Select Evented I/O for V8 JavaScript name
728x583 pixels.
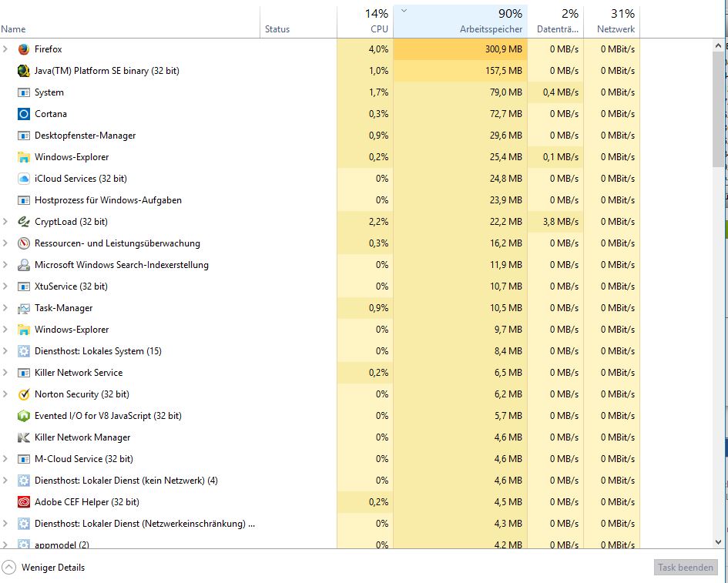tap(108, 415)
